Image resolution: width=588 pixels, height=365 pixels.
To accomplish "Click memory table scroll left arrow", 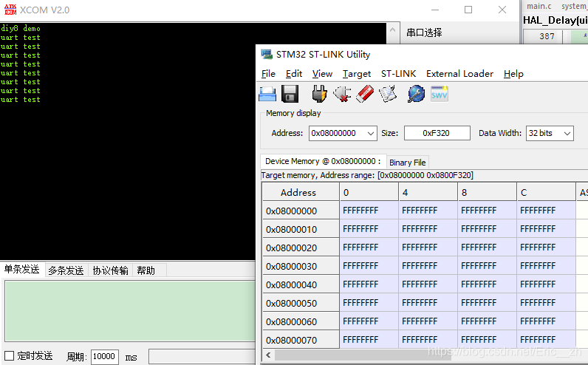I will 268,355.
